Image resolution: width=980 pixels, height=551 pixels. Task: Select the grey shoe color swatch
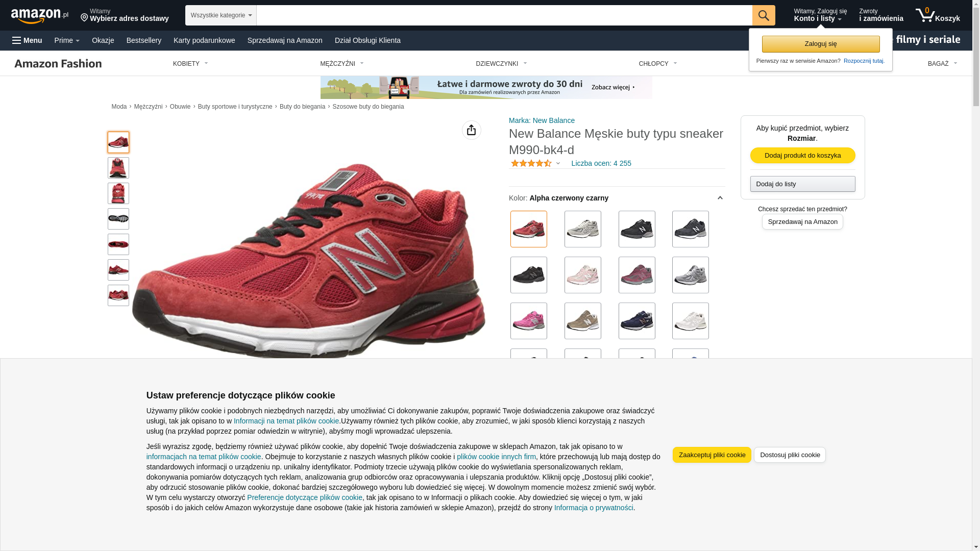(x=691, y=275)
